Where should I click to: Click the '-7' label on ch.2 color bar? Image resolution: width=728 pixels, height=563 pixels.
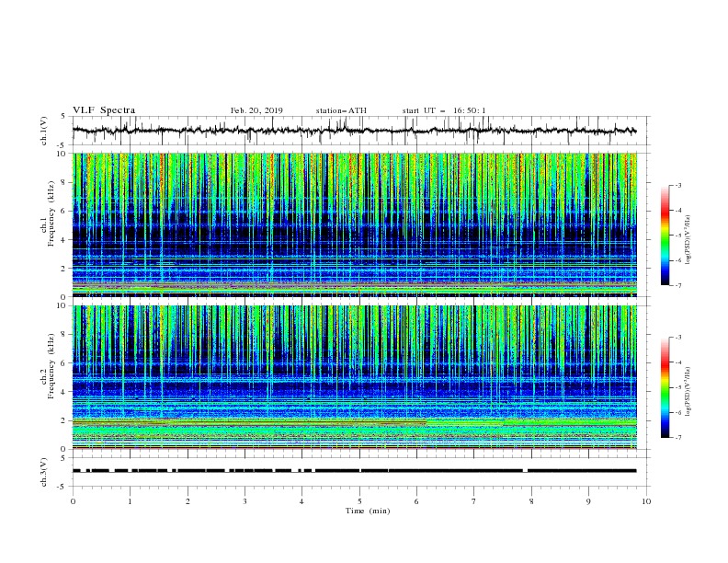[677, 438]
